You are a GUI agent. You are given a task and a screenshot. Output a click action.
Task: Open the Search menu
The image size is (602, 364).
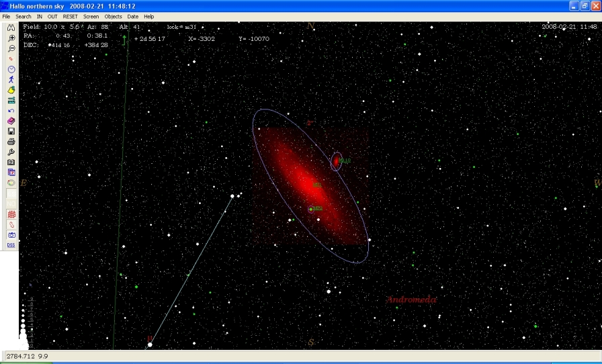click(23, 16)
